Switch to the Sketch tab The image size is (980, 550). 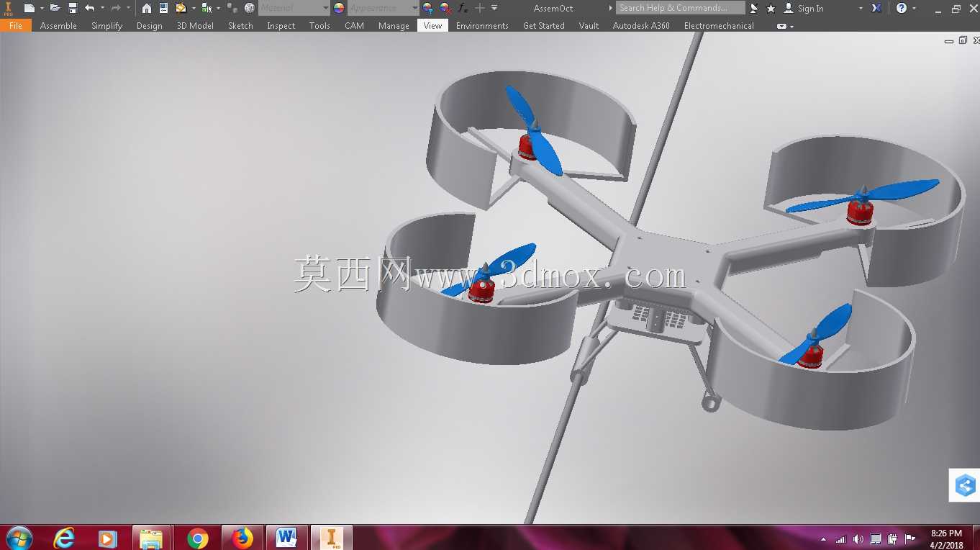(x=240, y=25)
